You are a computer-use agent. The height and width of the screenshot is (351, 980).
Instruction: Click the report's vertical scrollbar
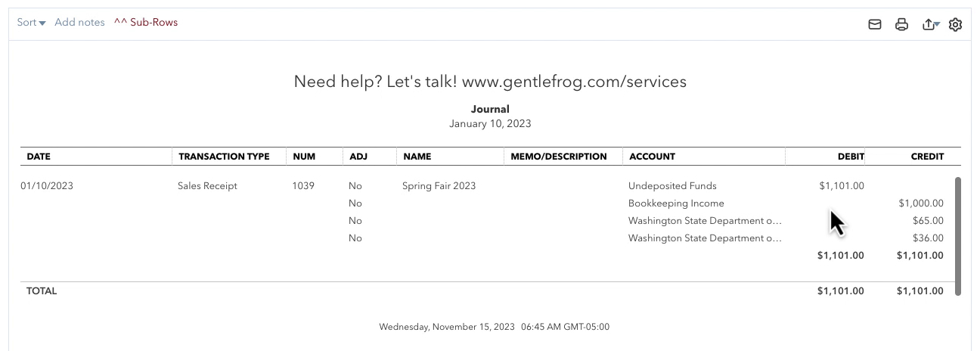tap(959, 236)
